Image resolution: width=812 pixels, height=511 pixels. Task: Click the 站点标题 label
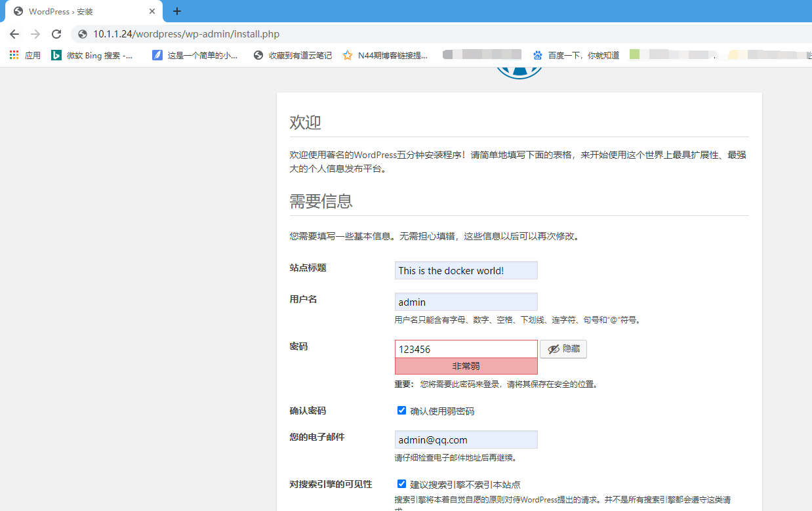(x=308, y=268)
